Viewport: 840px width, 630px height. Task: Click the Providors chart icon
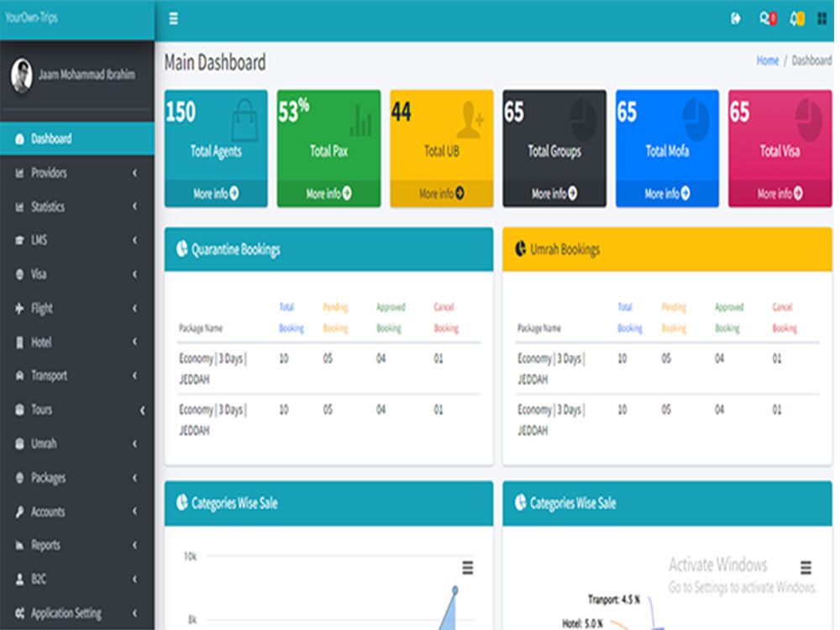pyautogui.click(x=19, y=173)
